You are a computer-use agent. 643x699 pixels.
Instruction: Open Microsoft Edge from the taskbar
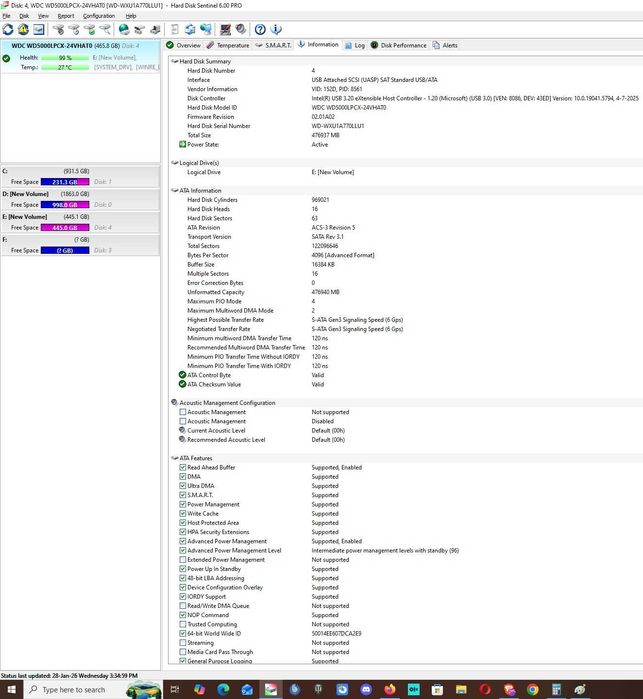pyautogui.click(x=223, y=690)
